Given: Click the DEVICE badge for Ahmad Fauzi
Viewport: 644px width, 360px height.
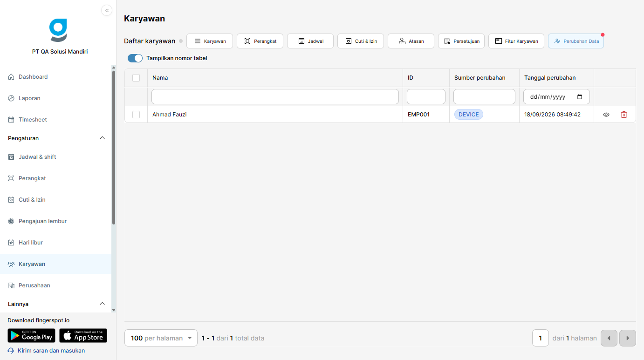Looking at the screenshot, I should click(x=469, y=115).
